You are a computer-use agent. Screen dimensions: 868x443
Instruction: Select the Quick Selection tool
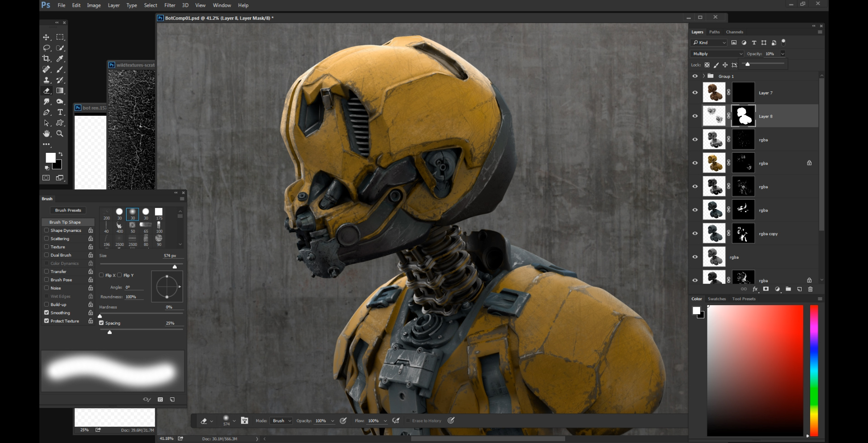[60, 48]
